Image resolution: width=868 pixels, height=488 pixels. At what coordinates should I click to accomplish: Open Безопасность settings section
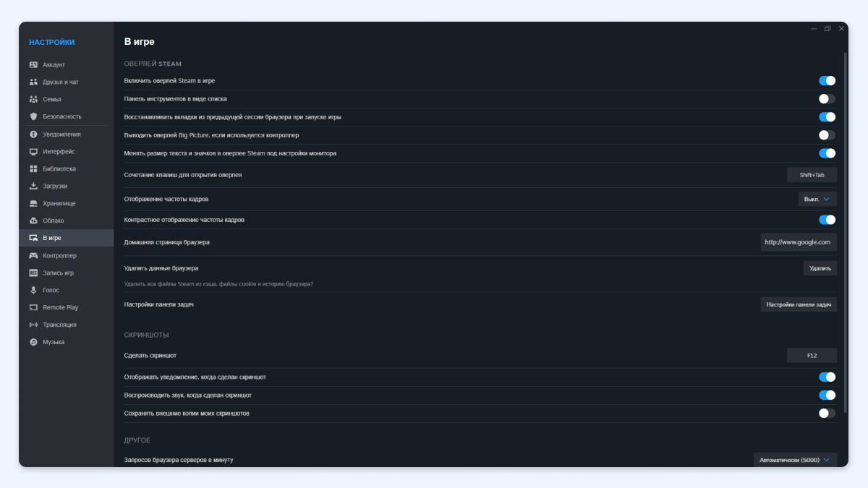tap(67, 116)
